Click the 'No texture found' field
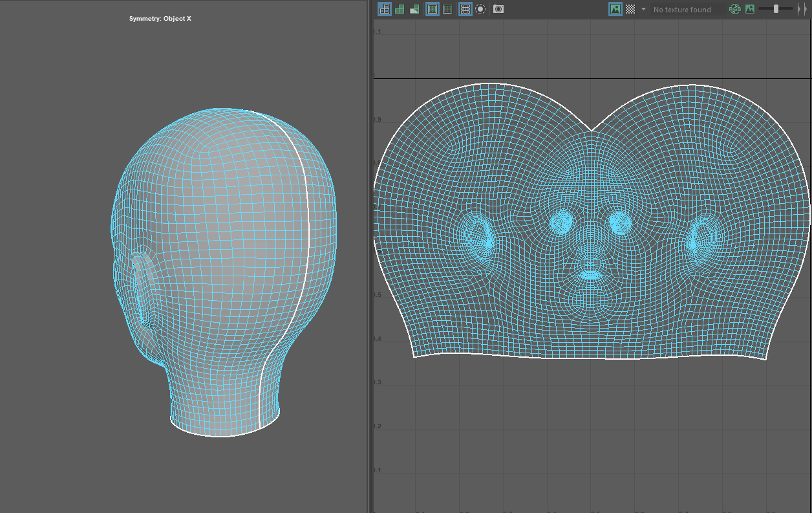The height and width of the screenshot is (513, 812). click(x=682, y=10)
